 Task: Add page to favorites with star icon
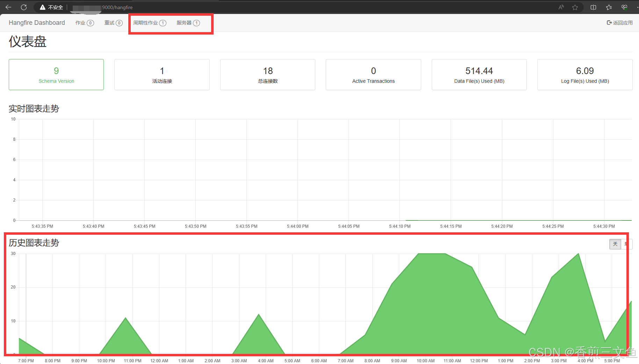(575, 7)
